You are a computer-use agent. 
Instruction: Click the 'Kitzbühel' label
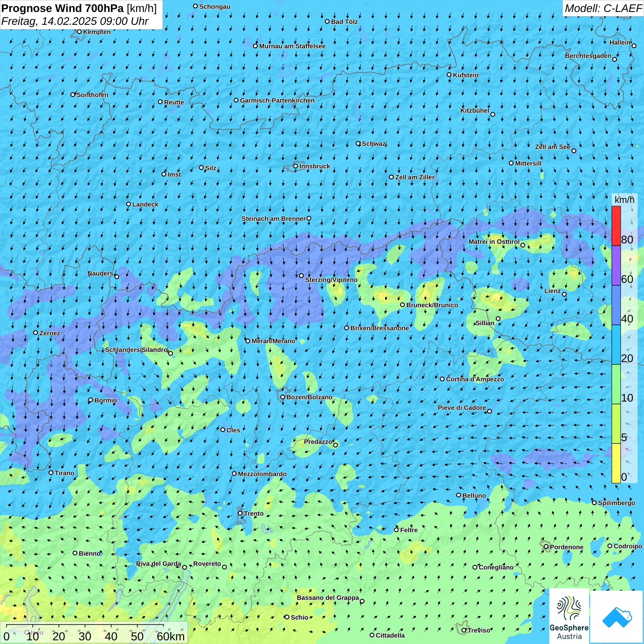(x=475, y=110)
